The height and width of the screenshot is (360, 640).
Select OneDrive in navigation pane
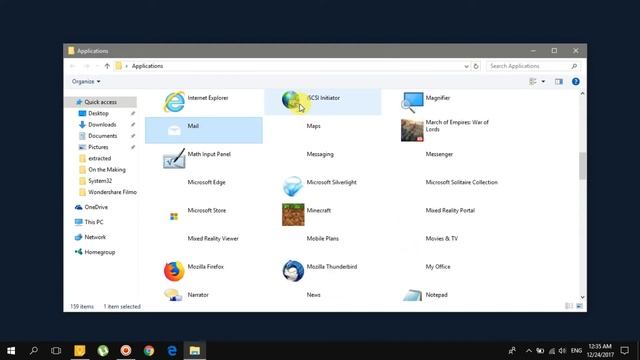pyautogui.click(x=96, y=207)
